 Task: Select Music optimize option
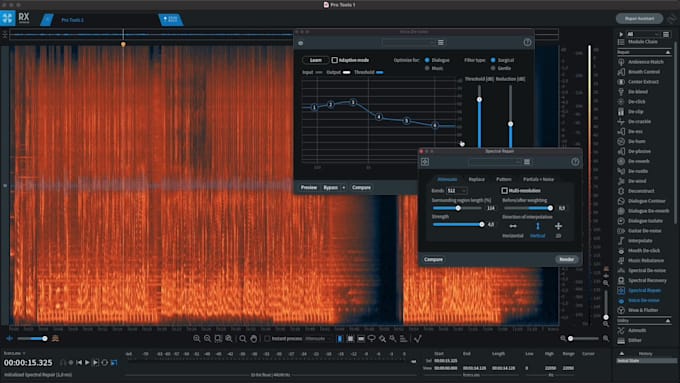pos(427,69)
